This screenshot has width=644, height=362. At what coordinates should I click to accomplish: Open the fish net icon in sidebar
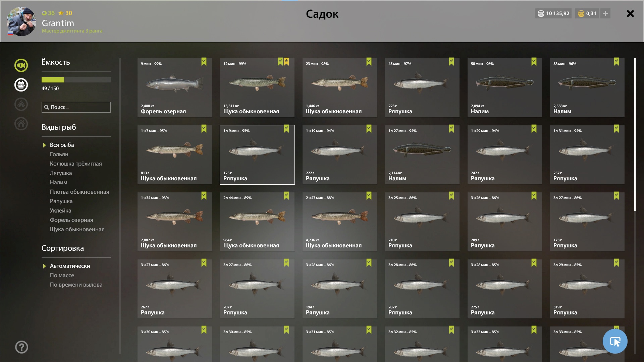(x=21, y=65)
